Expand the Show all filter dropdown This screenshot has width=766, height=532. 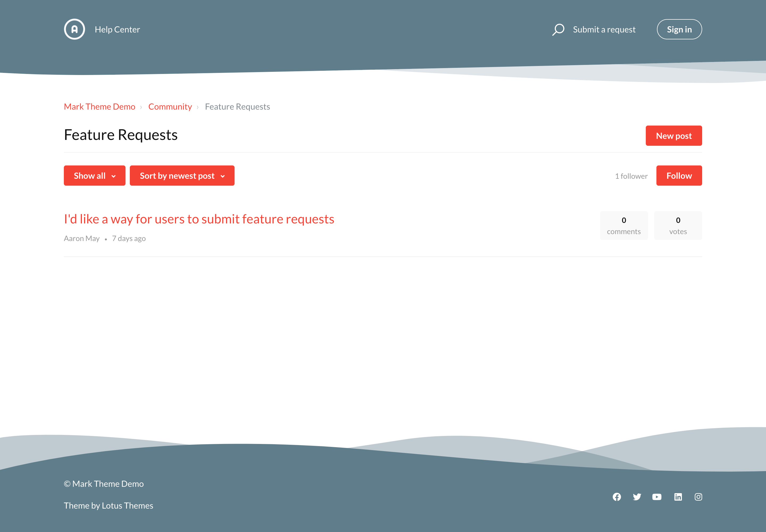[x=95, y=176]
